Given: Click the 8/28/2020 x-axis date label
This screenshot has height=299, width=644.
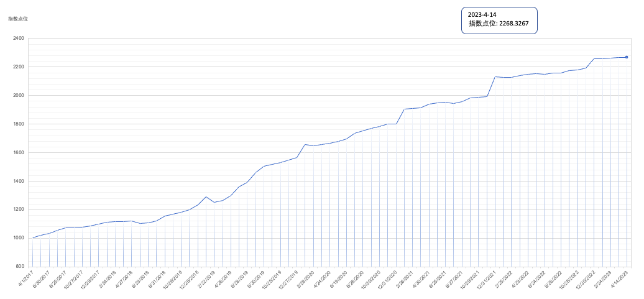Looking at the screenshot, I should (x=356, y=278).
